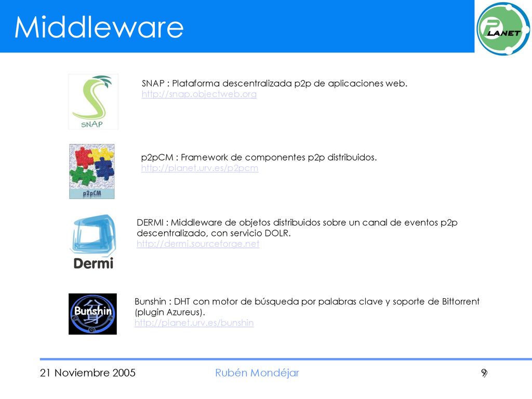Click the Bunshin logo image
The image size is (532, 399).
(x=92, y=314)
